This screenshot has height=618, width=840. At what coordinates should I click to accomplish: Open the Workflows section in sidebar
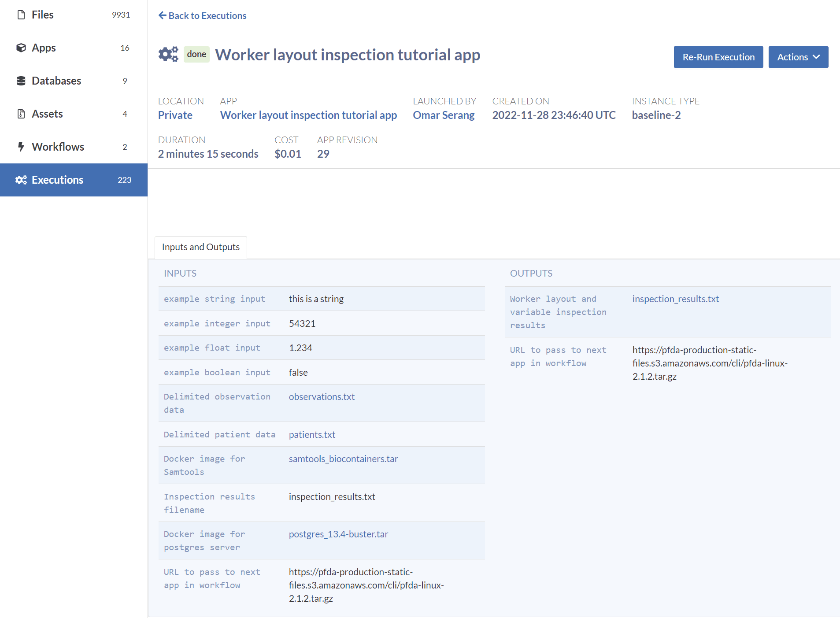(58, 147)
